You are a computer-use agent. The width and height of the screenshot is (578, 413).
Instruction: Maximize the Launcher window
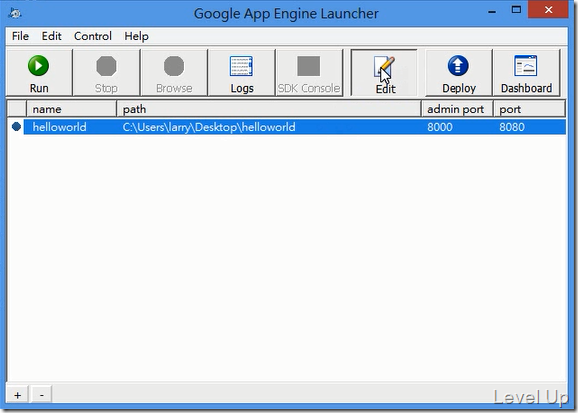(x=516, y=10)
